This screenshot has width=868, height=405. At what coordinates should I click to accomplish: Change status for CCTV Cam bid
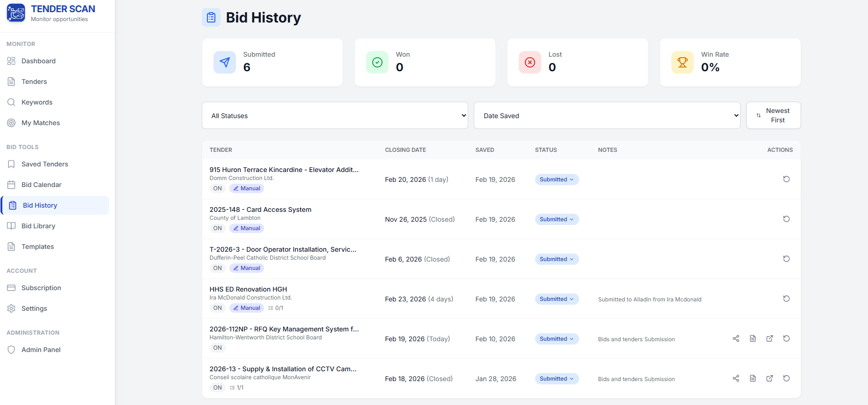[557, 379]
